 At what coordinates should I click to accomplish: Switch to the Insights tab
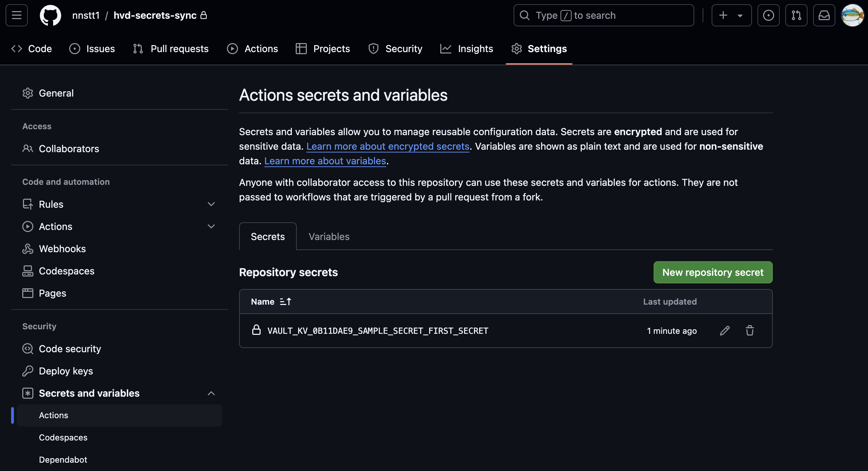click(x=467, y=49)
